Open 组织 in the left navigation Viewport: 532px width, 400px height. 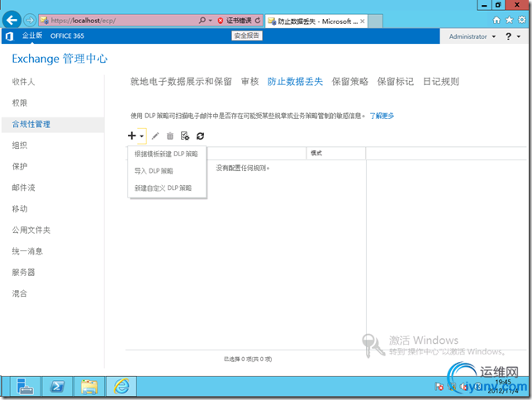click(x=20, y=145)
